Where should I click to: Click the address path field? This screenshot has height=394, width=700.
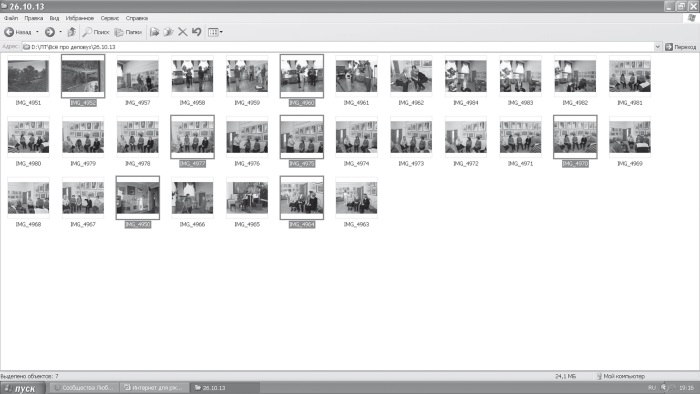coord(338,47)
